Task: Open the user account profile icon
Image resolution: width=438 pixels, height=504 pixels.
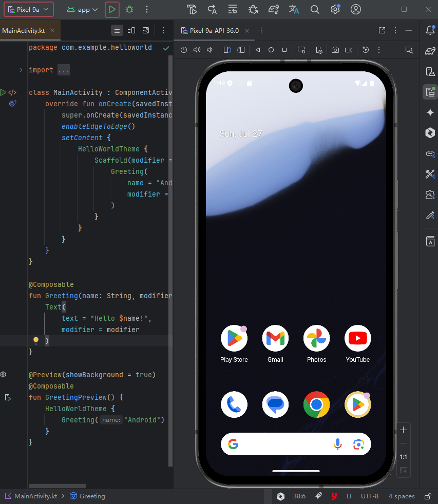Action: coord(356,9)
